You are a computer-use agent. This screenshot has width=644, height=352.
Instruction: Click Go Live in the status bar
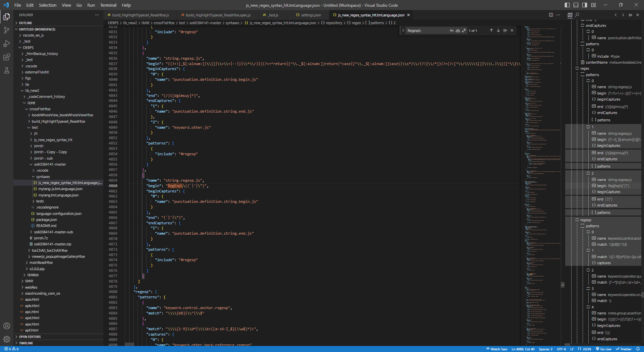point(603,349)
